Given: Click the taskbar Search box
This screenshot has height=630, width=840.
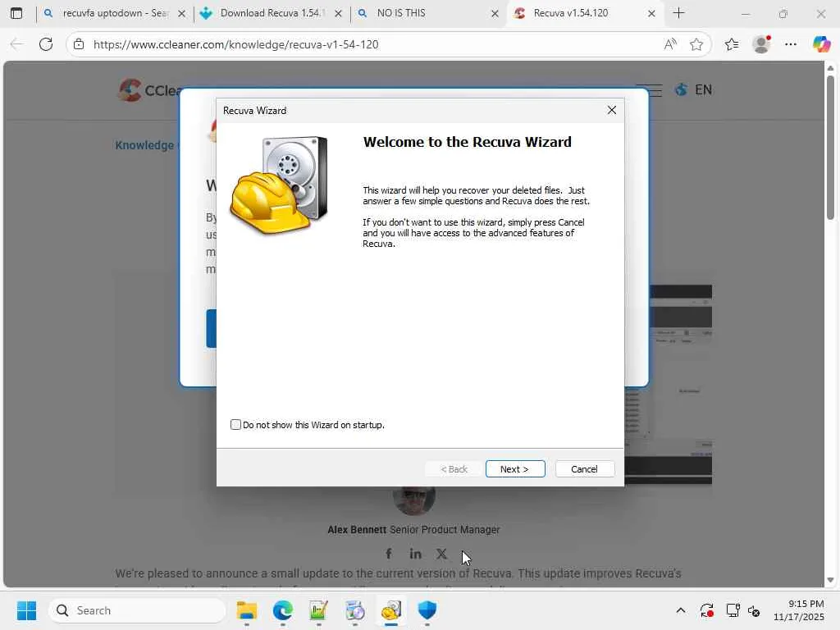Looking at the screenshot, I should point(137,610).
